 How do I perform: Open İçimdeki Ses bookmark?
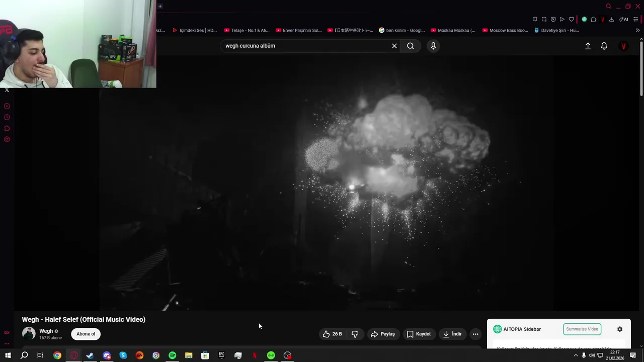pos(194,30)
